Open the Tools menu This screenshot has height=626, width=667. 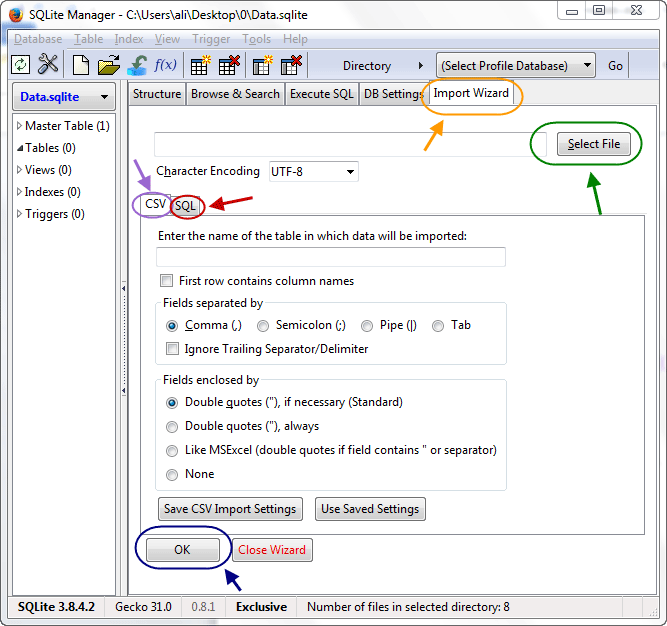click(x=257, y=39)
